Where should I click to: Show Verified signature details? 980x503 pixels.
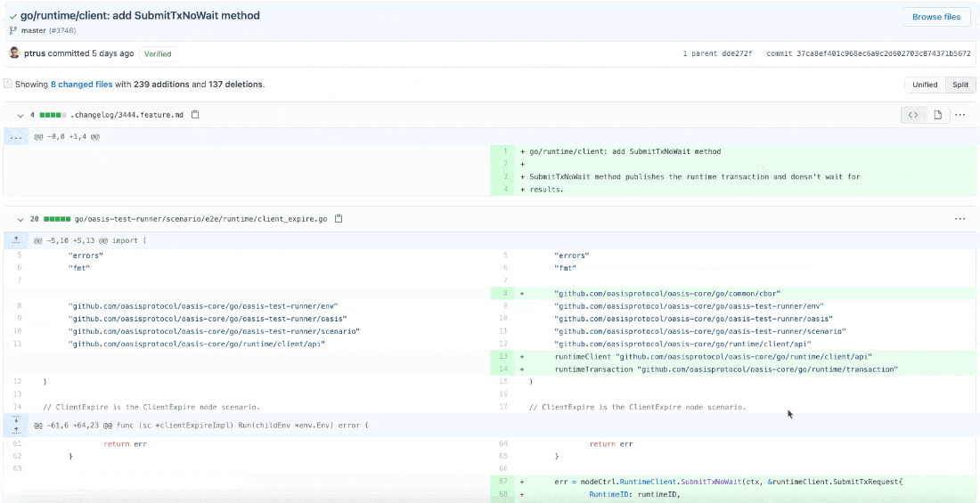158,53
